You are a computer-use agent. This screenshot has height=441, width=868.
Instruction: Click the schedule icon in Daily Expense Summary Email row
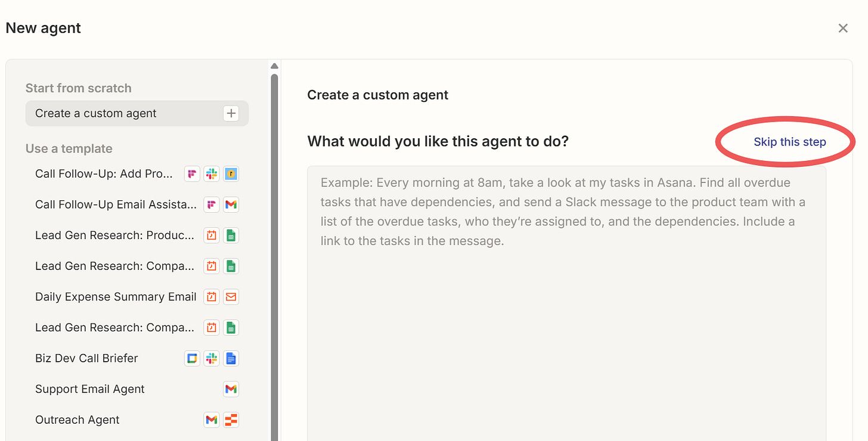pyautogui.click(x=211, y=297)
